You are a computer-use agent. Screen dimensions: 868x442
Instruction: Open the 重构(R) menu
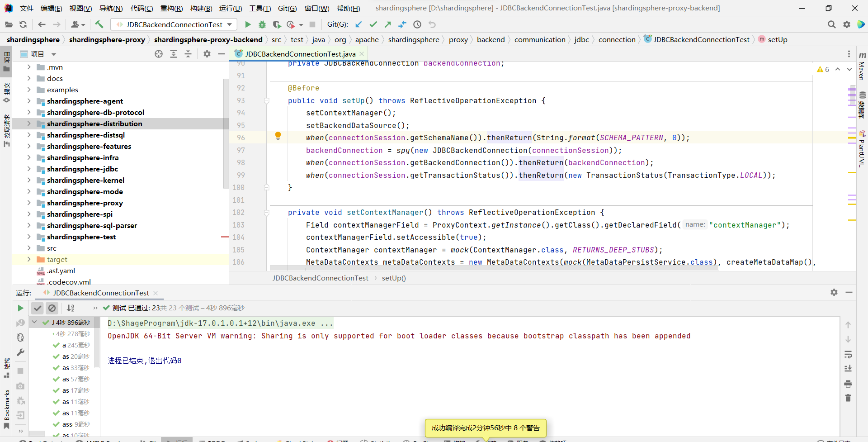tap(171, 8)
